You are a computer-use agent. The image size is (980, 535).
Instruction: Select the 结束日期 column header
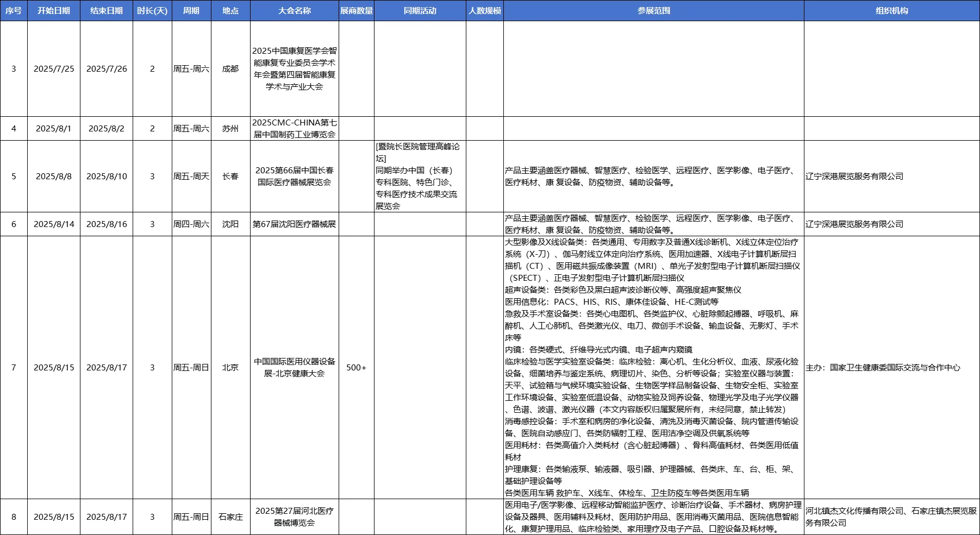pos(107,10)
